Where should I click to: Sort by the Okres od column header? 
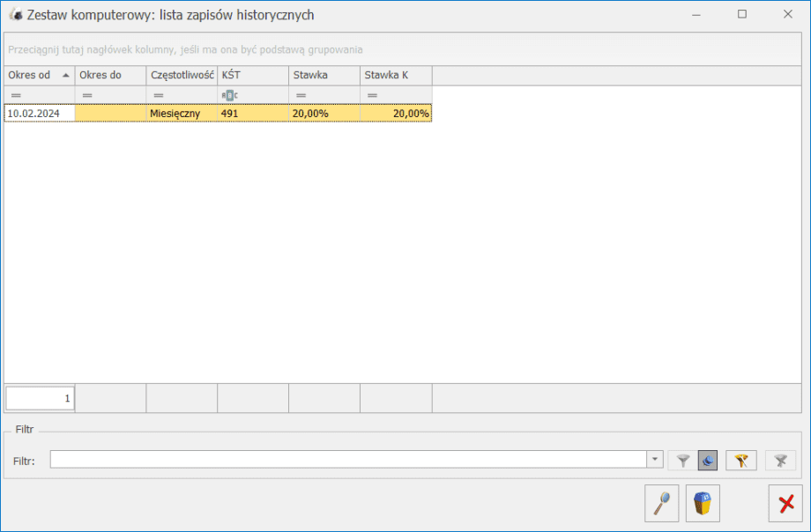(x=40, y=76)
